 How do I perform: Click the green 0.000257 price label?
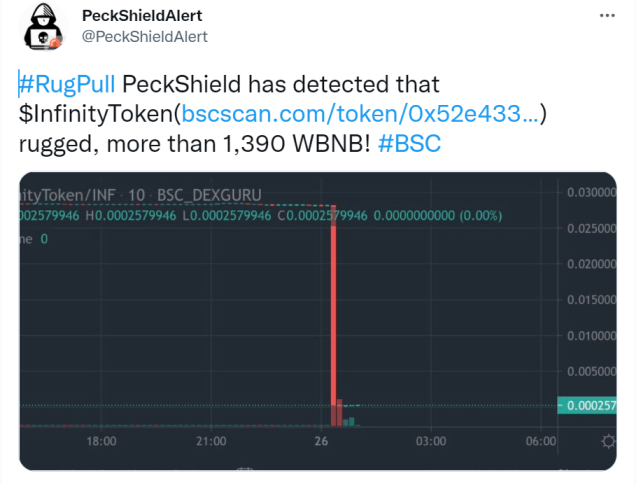[x=587, y=405]
